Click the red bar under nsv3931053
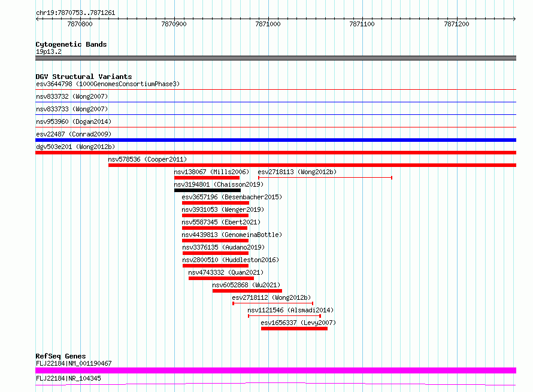The image size is (533, 392). click(x=215, y=215)
